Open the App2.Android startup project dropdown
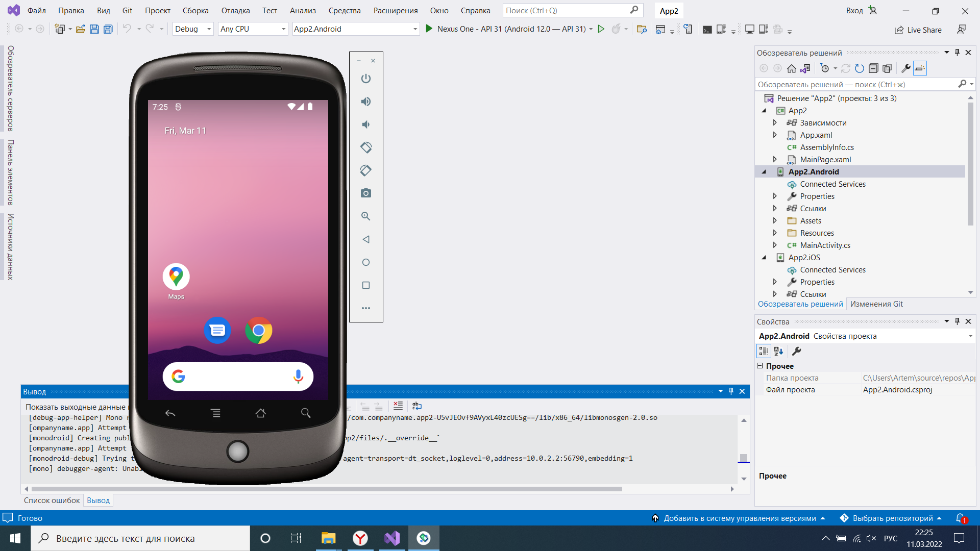This screenshot has width=980, height=551. pos(356,29)
